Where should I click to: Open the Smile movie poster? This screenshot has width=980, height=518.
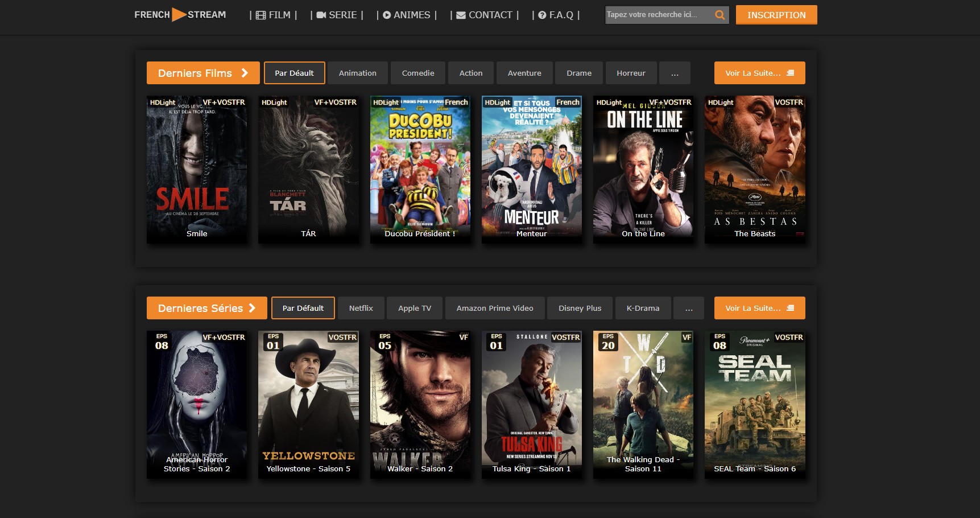[x=197, y=170]
